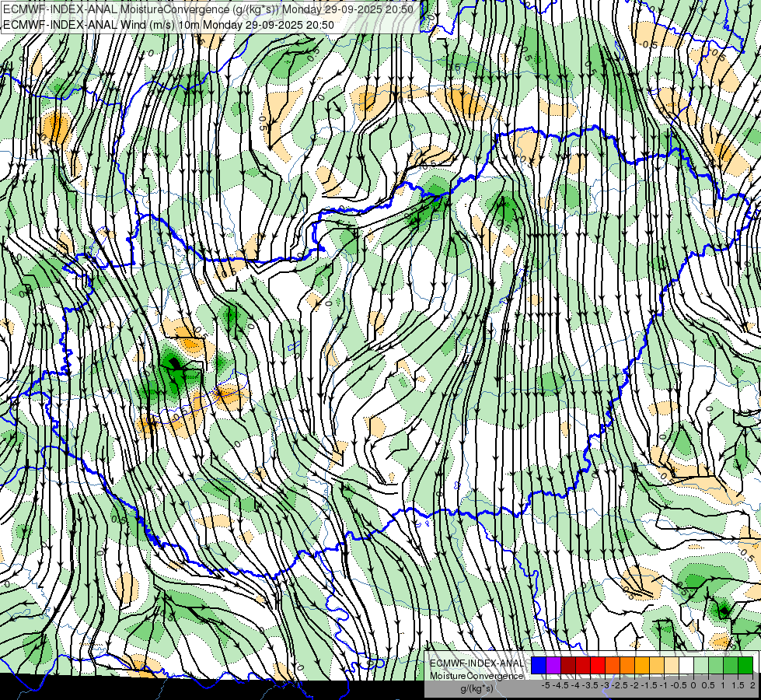Click the purple legend swatch
761x700 pixels.
point(553,666)
